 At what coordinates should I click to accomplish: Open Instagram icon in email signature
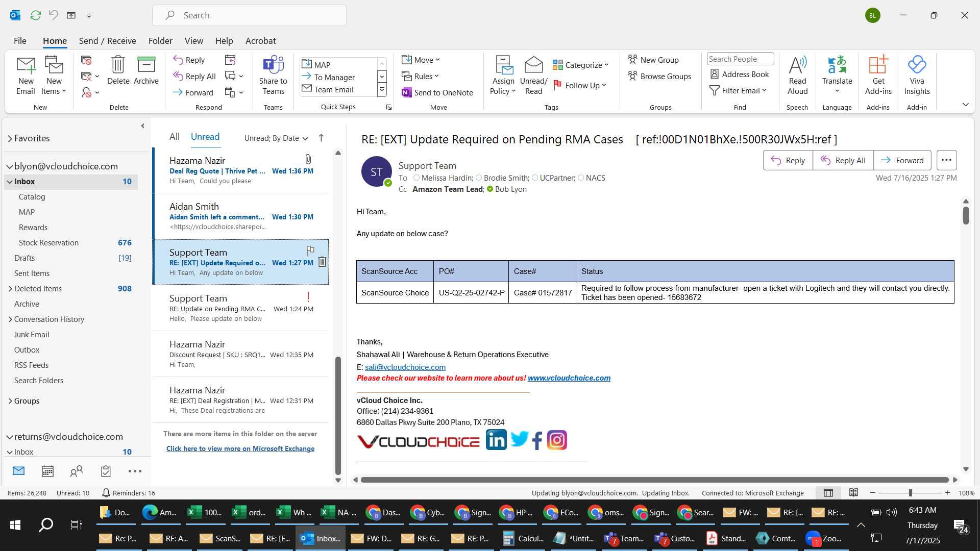coord(557,440)
